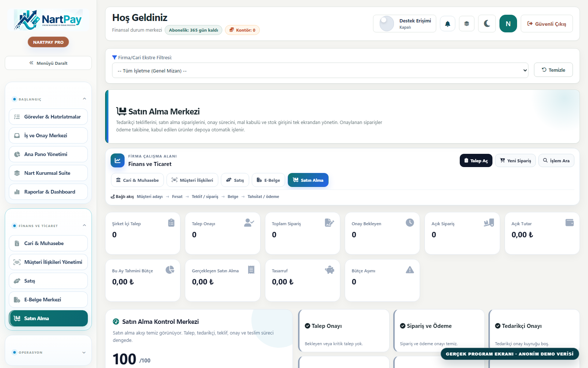Toggle the Destek Erişimi switch
Image resolution: width=588 pixels, height=368 pixels.
point(387,24)
